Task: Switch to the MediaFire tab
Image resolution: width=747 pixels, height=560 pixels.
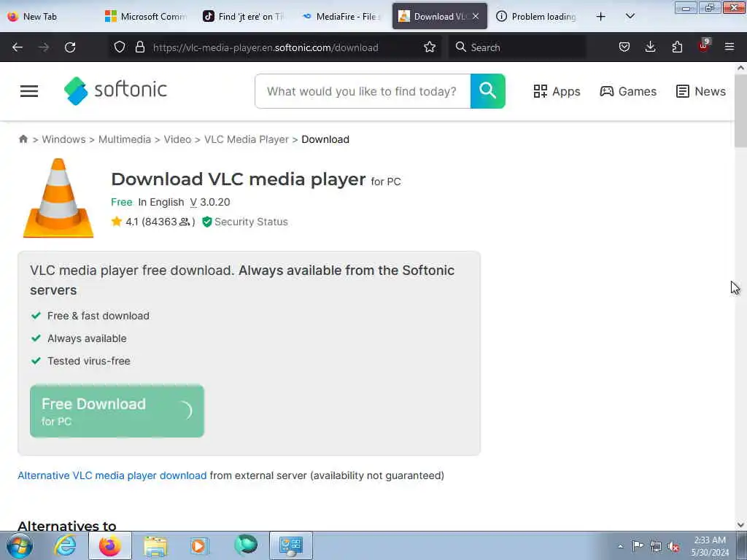Action: coord(341,16)
